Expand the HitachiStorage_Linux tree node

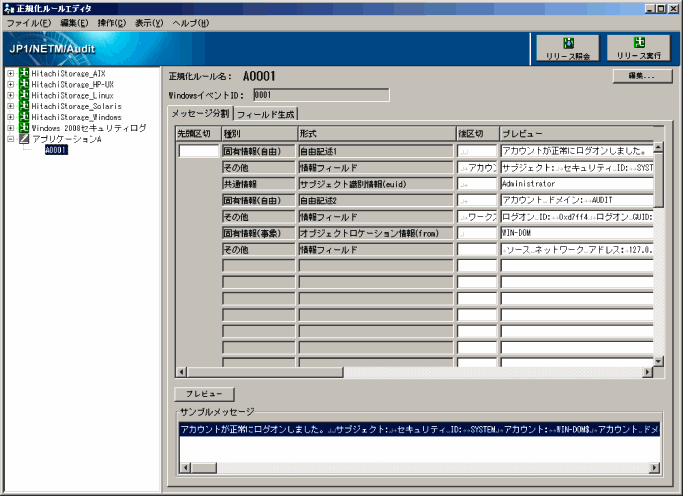[10, 96]
